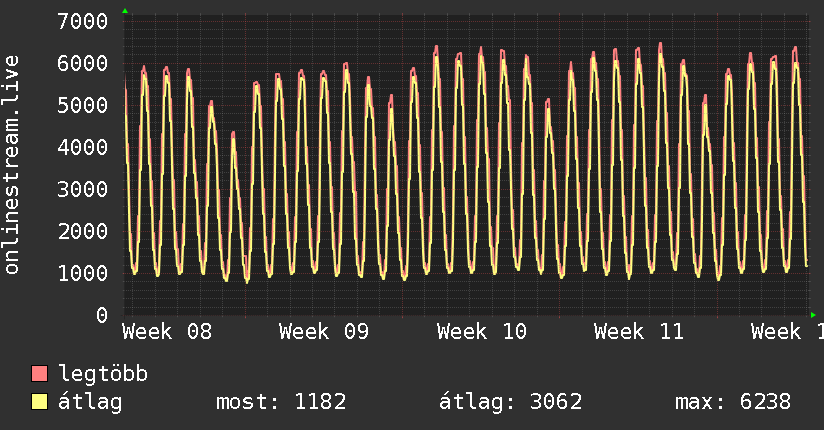Click the yellow átlag legend swatch
The height and width of the screenshot is (430, 824).
[40, 403]
